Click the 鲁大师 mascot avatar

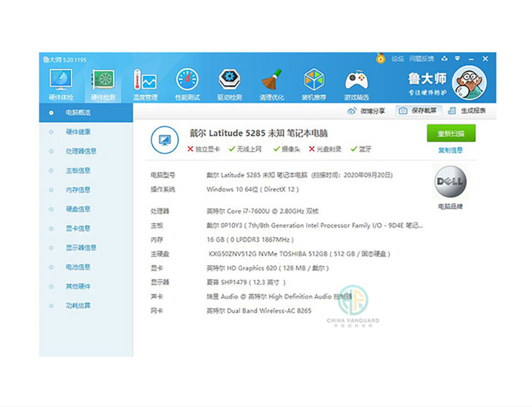[x=470, y=83]
